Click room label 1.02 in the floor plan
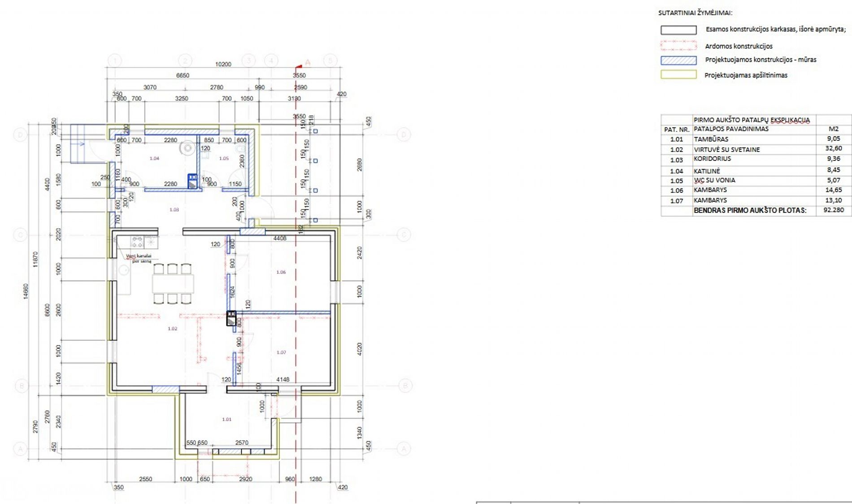 click(x=173, y=329)
